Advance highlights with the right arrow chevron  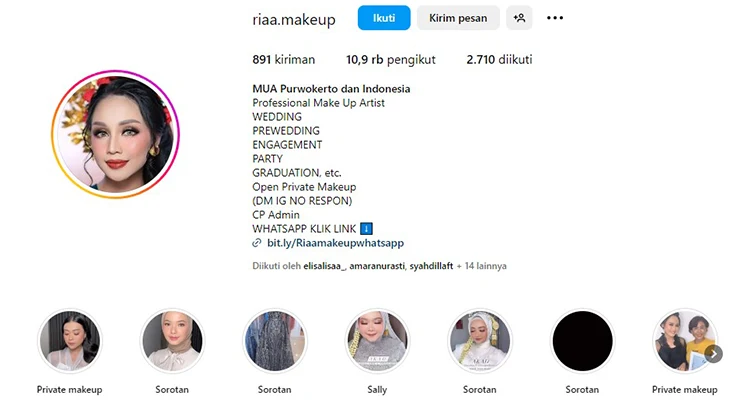coord(714,354)
